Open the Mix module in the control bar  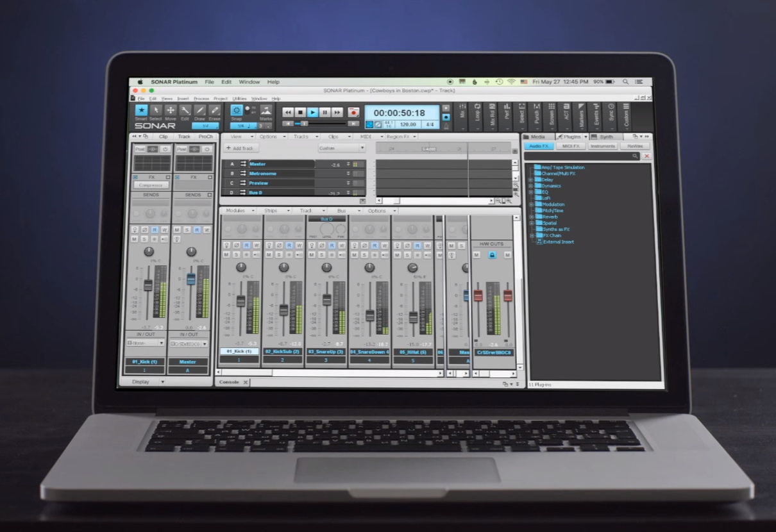(463, 117)
